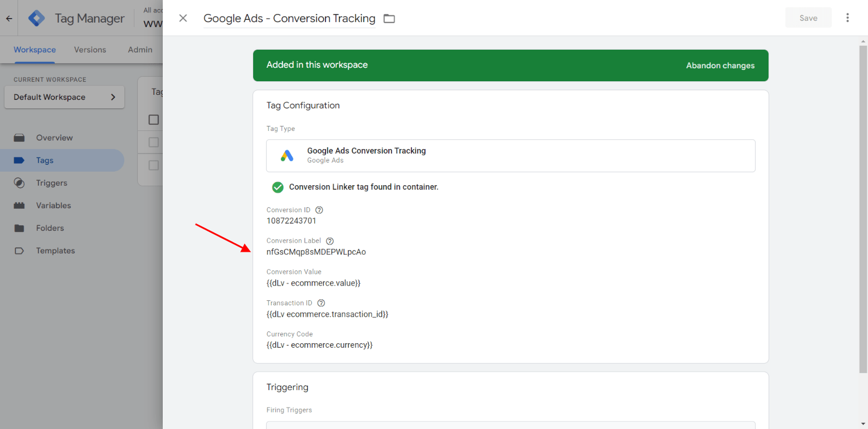Open Overview in the sidebar
This screenshot has width=868, height=429.
pyautogui.click(x=62, y=138)
